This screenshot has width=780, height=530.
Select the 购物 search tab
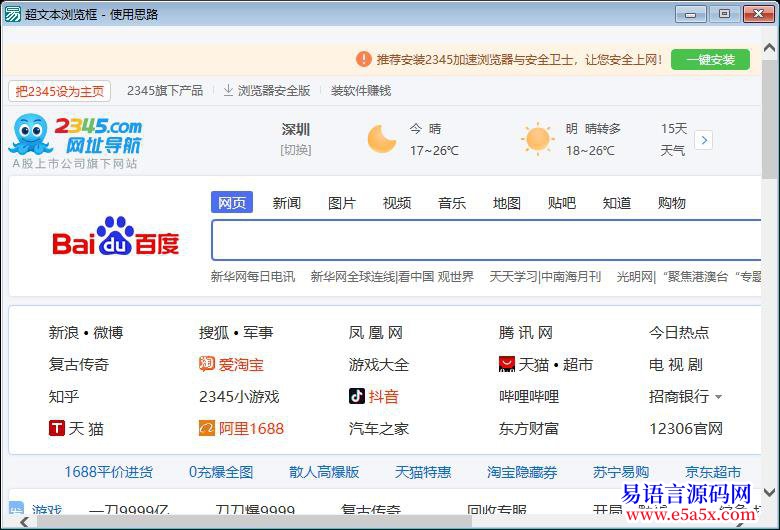tap(672, 203)
